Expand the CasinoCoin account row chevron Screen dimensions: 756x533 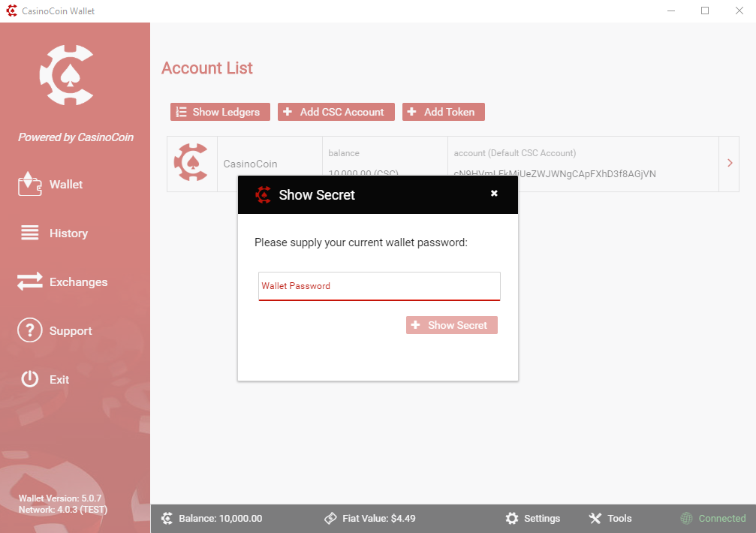pyautogui.click(x=730, y=164)
